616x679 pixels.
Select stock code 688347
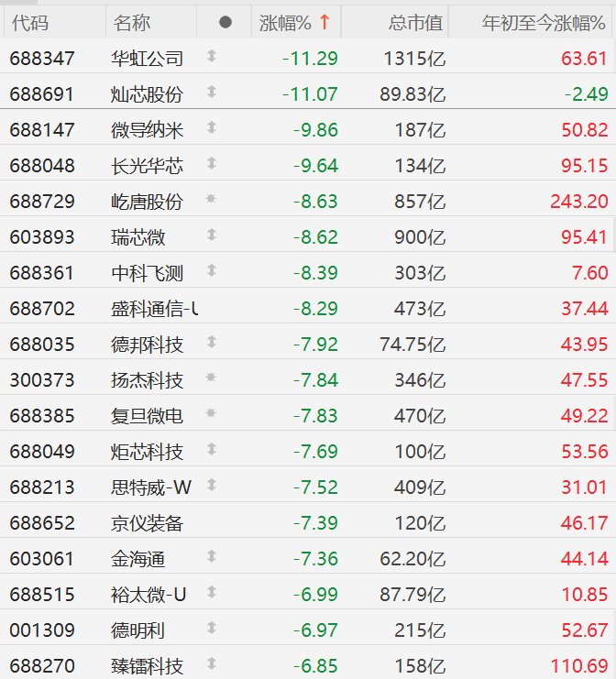(x=42, y=59)
